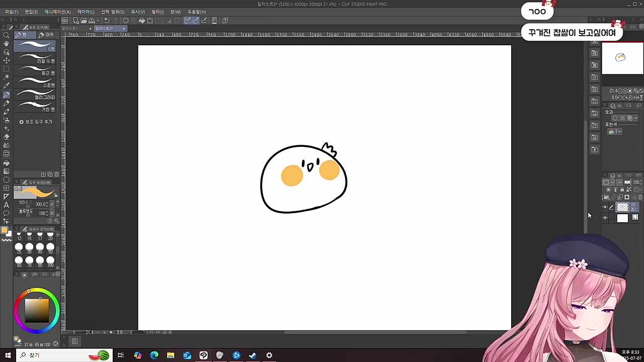Click the Clip Studio launcher icon
The height and width of the screenshot is (362, 644).
pyautogui.click(x=65, y=21)
